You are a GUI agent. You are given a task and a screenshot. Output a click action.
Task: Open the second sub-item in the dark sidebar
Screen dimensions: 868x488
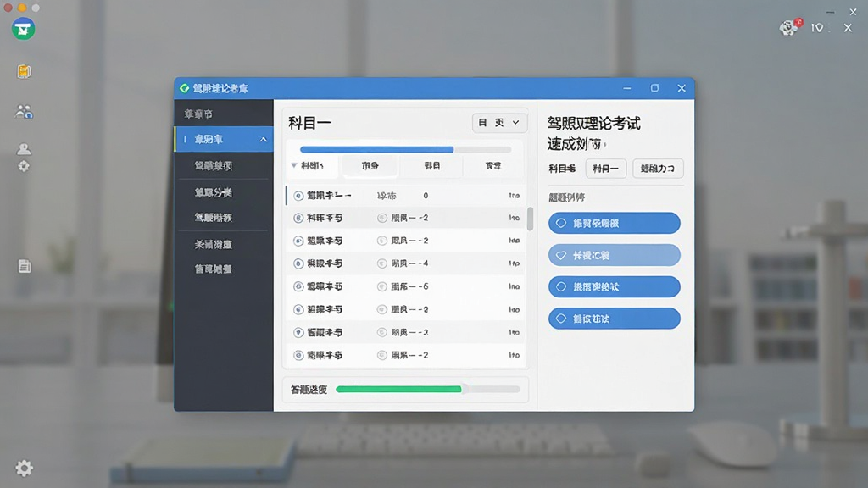click(x=213, y=192)
